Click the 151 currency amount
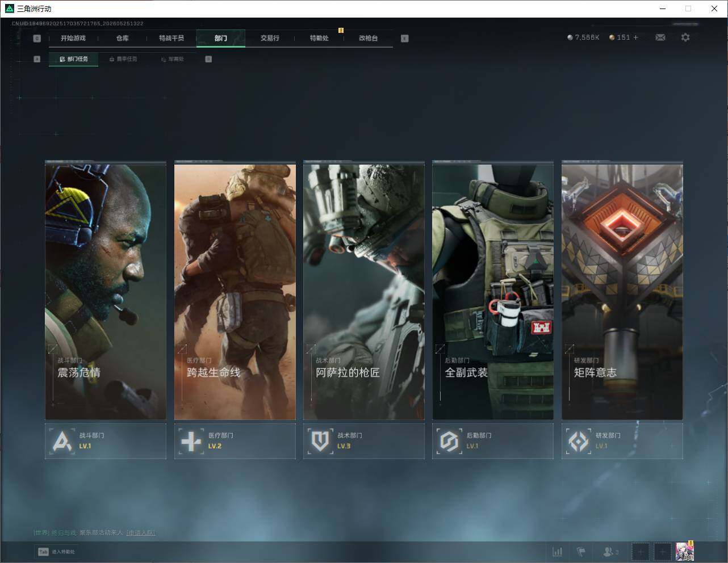The width and height of the screenshot is (728, 563). click(624, 37)
